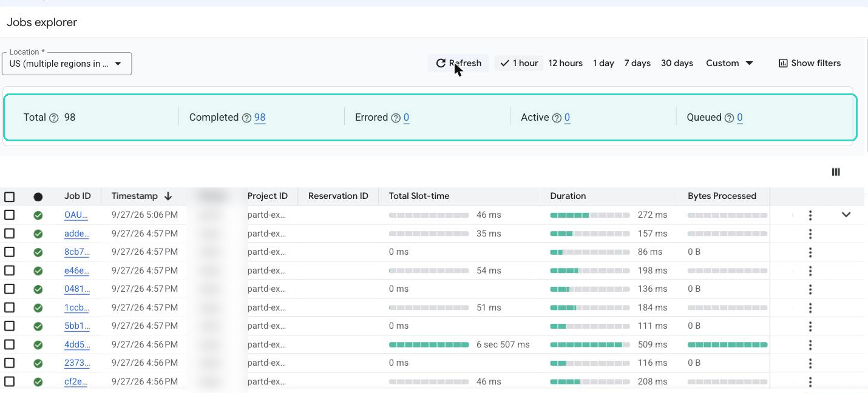Viewport: 868px width, 393px height.
Task: Show help for Active metric
Action: click(x=557, y=118)
